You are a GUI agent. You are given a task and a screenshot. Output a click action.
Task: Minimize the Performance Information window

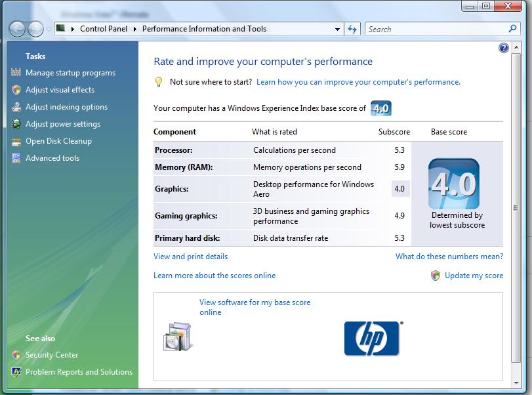(470, 6)
